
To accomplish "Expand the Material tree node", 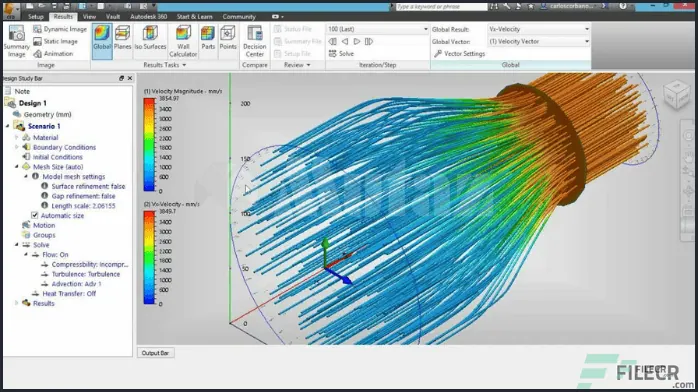I will point(17,137).
